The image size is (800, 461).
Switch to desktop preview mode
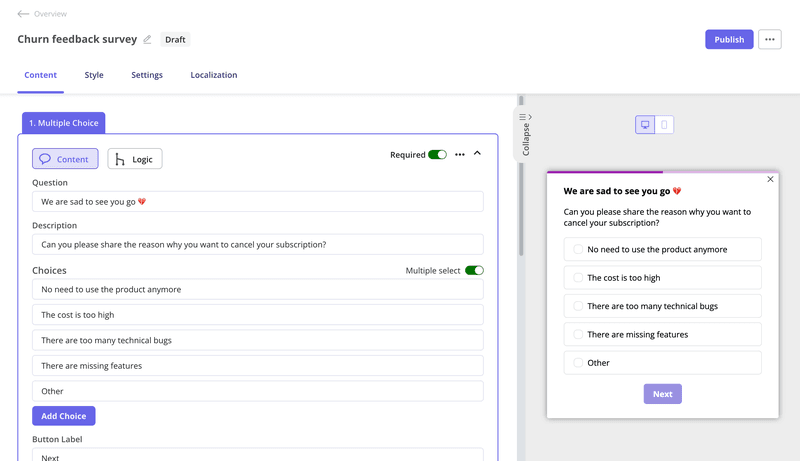(x=645, y=125)
